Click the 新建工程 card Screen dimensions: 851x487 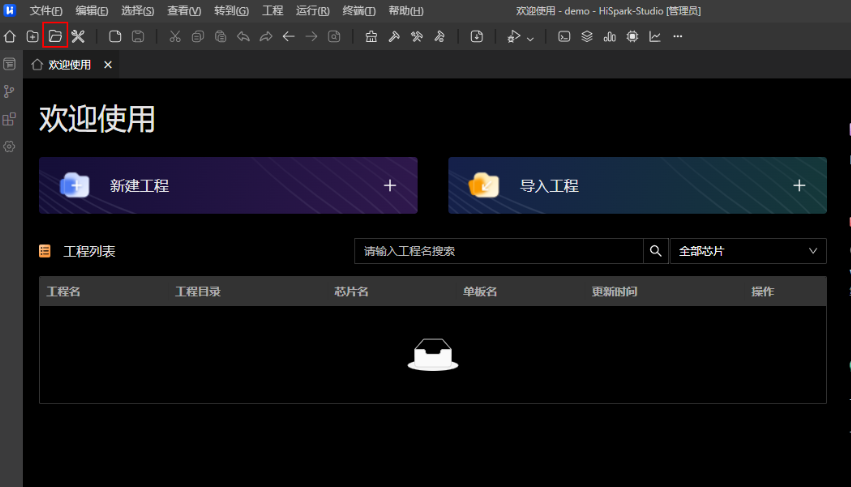(228, 186)
